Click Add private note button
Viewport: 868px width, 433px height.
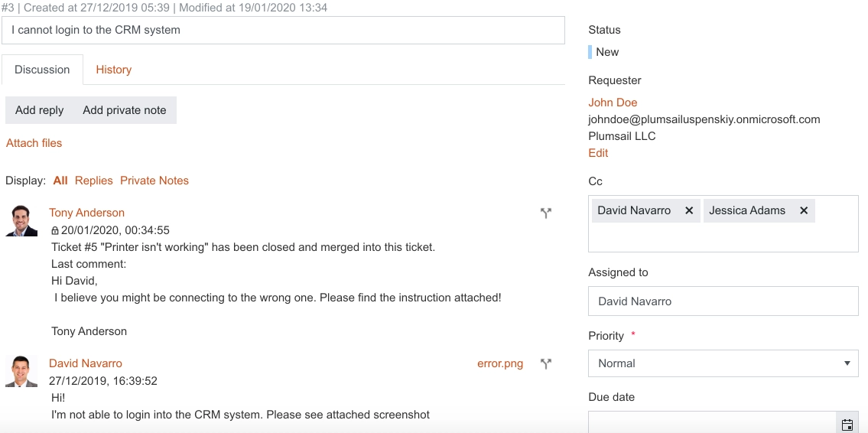point(125,110)
